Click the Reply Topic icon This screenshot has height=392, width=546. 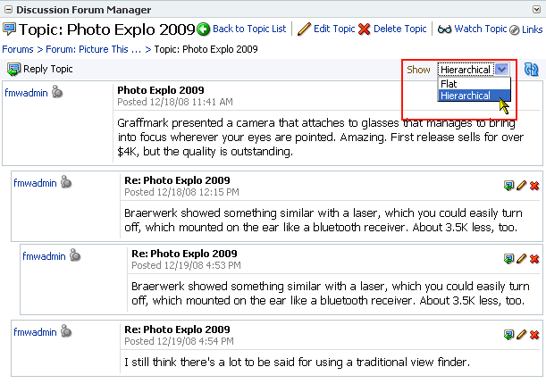point(13,70)
